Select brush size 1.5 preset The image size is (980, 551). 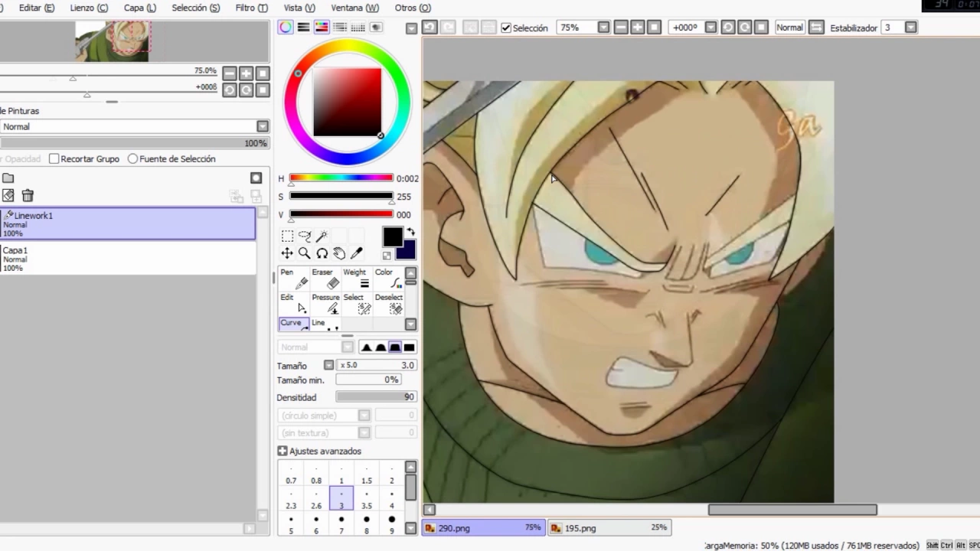tap(367, 474)
